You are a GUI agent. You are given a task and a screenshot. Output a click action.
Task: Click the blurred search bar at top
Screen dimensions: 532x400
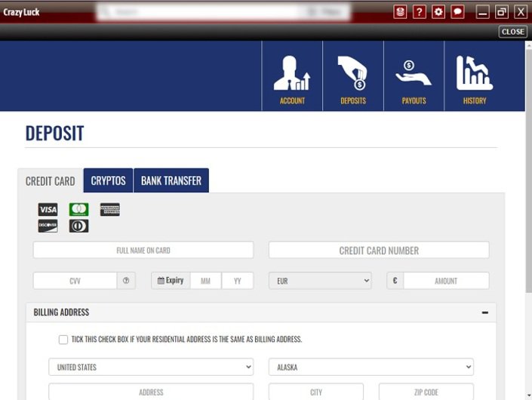pos(223,12)
